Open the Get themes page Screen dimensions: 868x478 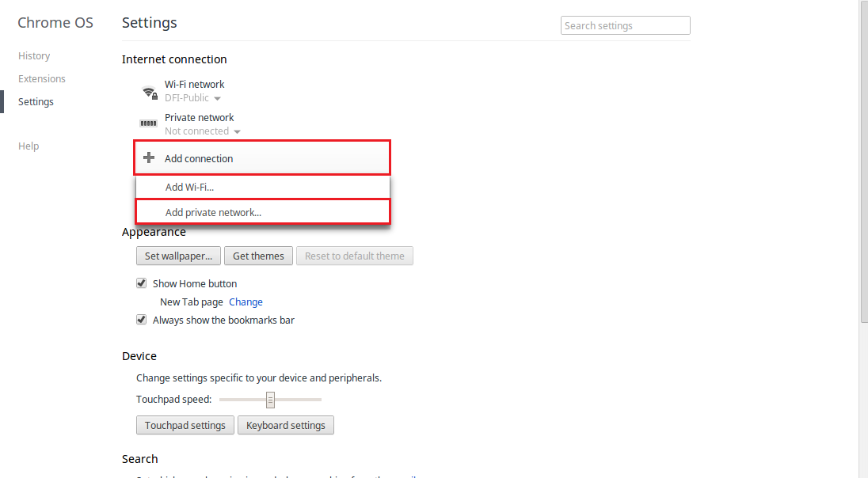(x=258, y=256)
